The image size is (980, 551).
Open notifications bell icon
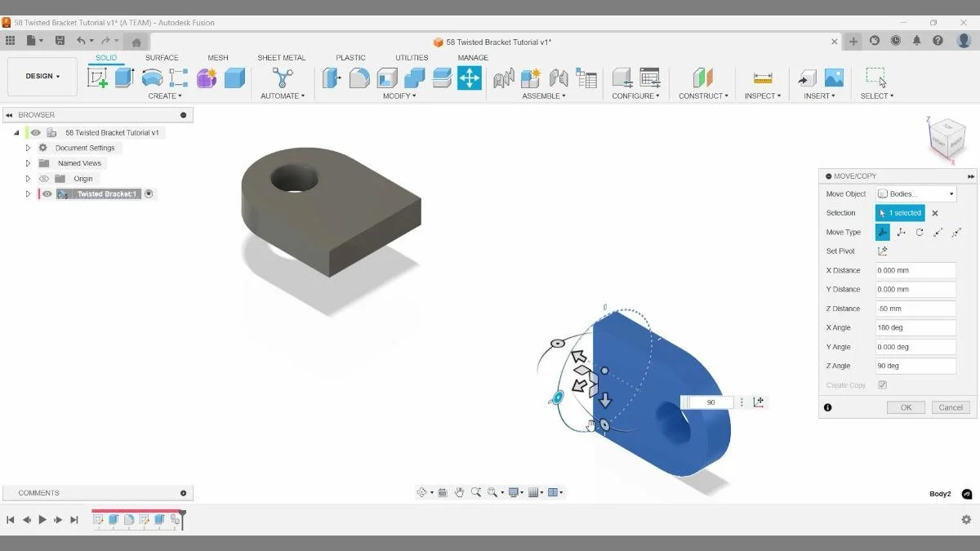pyautogui.click(x=917, y=41)
